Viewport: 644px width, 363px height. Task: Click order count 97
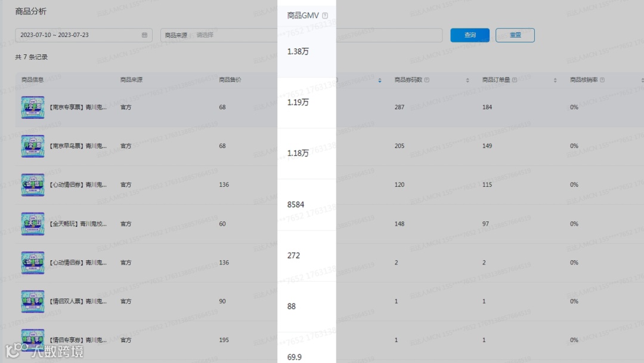point(485,224)
